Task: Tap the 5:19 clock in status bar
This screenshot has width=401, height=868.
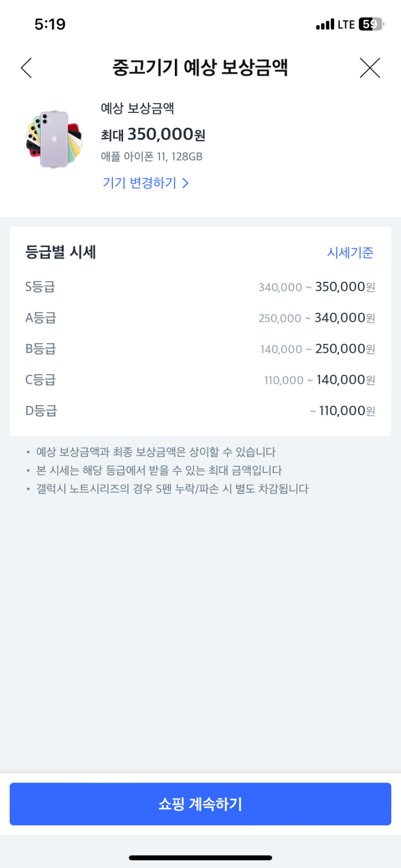Action: [50, 24]
